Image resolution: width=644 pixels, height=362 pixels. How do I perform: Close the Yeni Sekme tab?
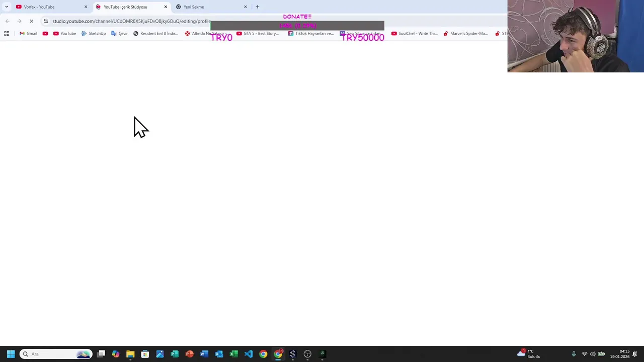[x=246, y=7]
